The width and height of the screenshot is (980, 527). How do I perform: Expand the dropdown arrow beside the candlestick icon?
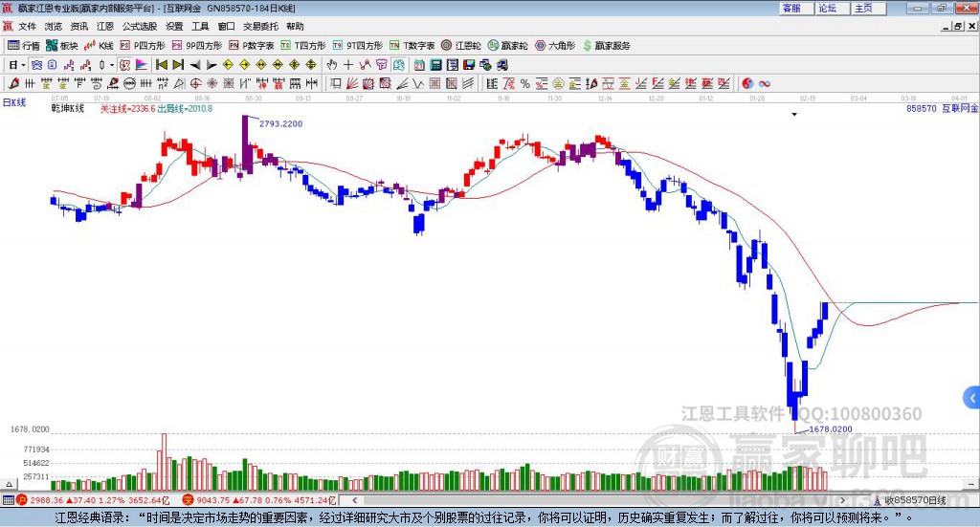[x=112, y=65]
